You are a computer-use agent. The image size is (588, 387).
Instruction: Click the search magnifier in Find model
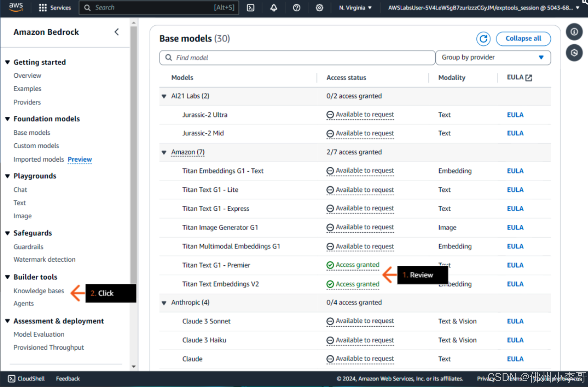(169, 58)
